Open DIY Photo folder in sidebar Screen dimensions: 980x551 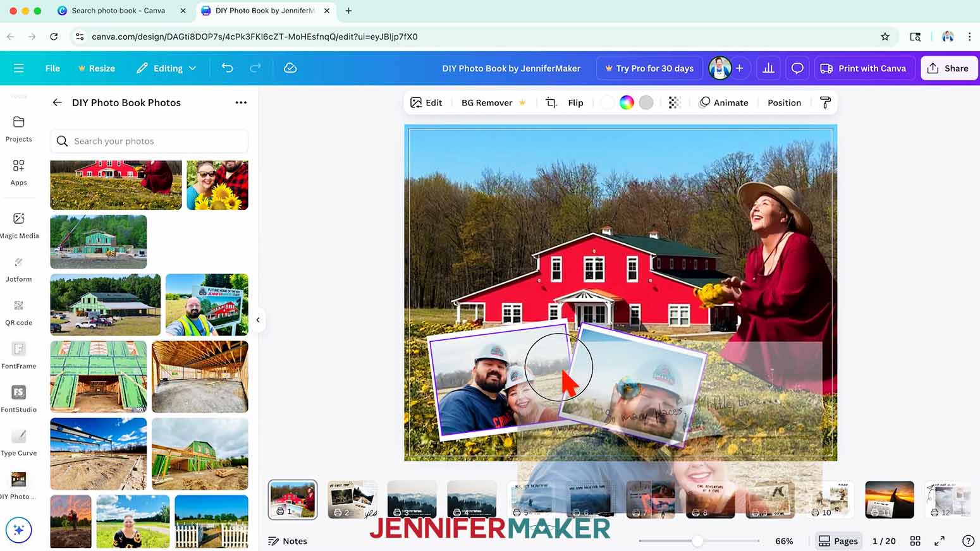click(19, 486)
